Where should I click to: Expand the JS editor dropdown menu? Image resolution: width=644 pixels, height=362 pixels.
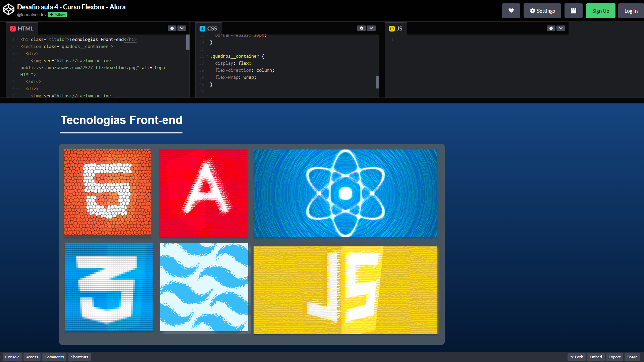click(561, 28)
